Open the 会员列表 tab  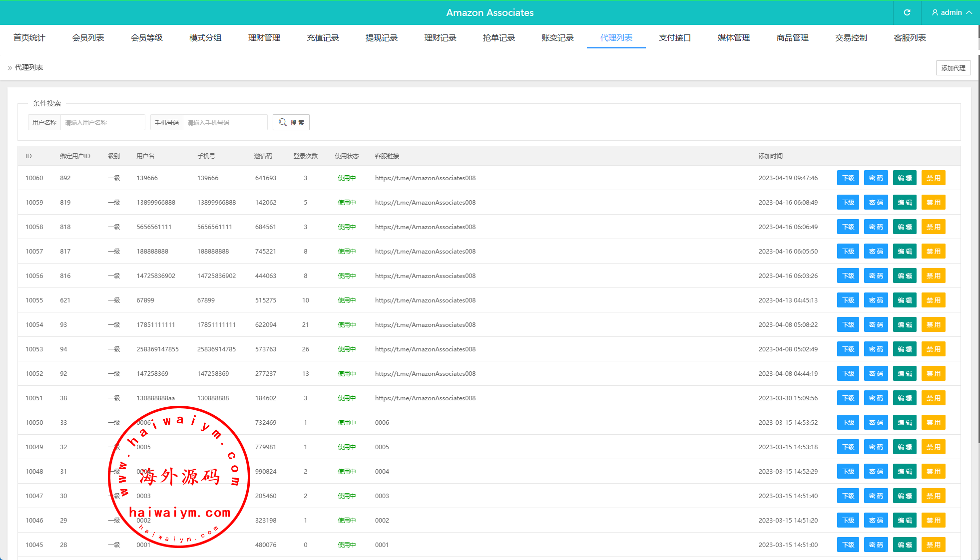88,38
